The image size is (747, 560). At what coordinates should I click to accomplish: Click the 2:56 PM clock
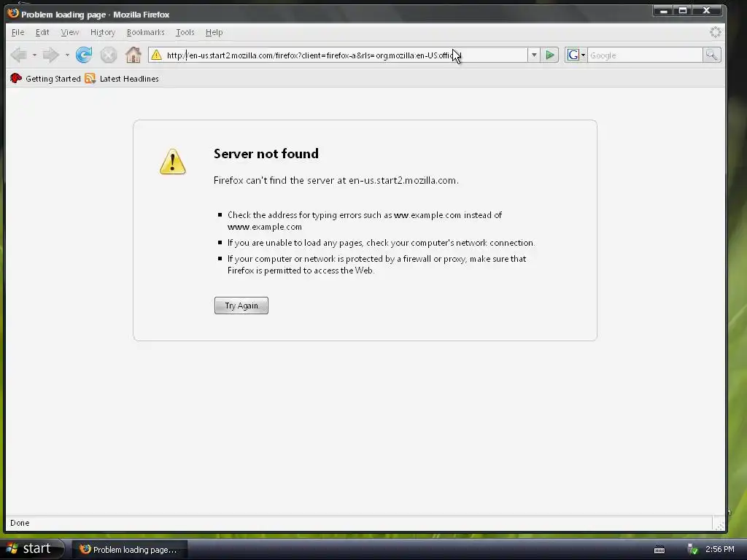[x=720, y=550]
